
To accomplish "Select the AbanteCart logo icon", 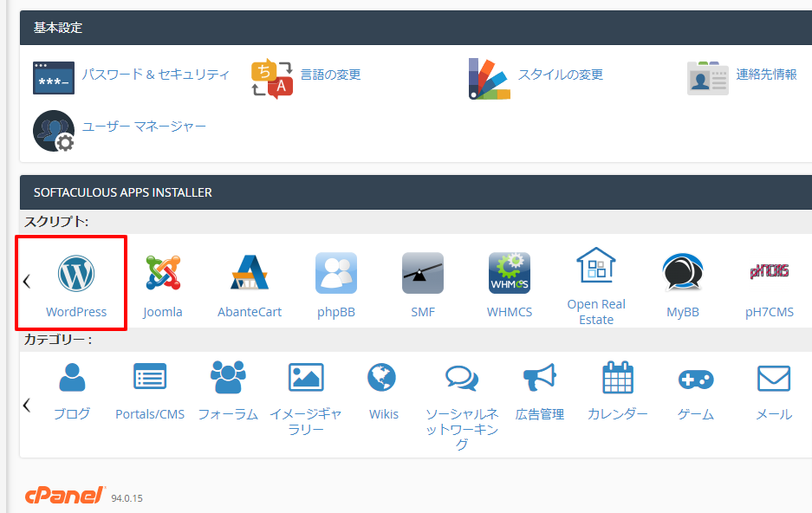I will (x=249, y=272).
